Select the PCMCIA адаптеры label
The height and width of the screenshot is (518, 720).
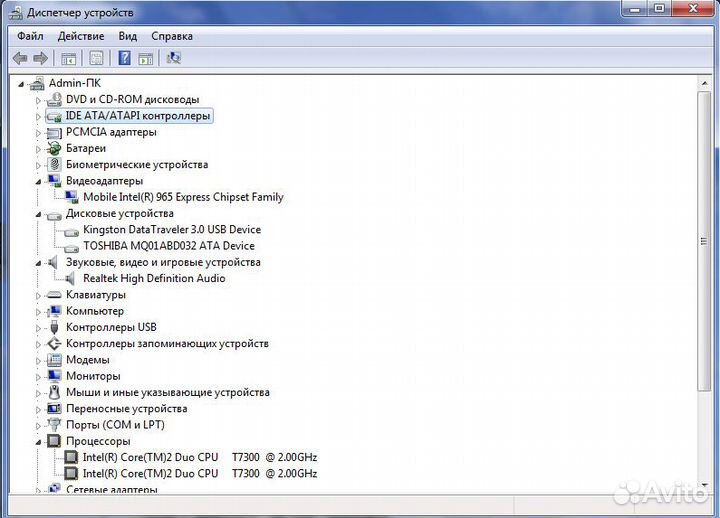pos(111,132)
